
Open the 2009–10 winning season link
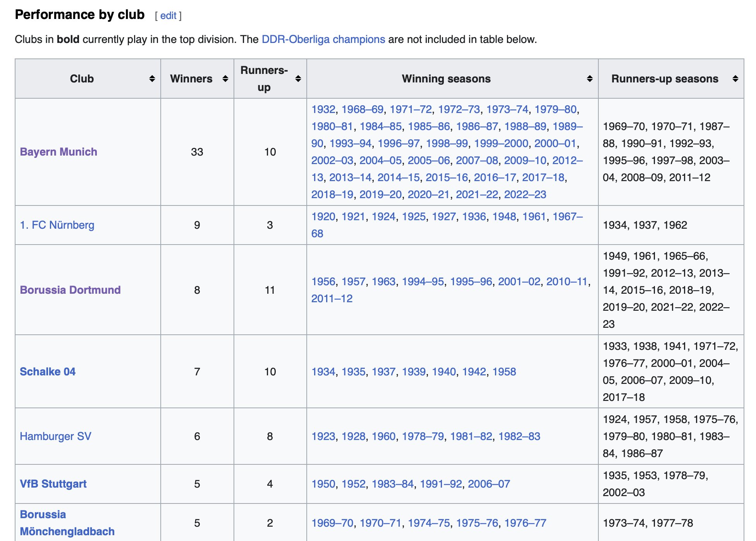[525, 160]
